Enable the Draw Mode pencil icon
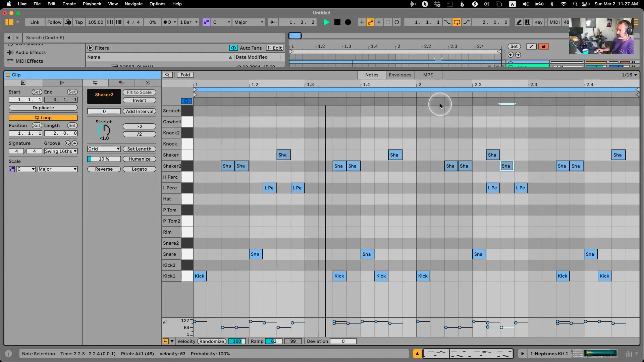This screenshot has width=644, height=362. [519, 22]
